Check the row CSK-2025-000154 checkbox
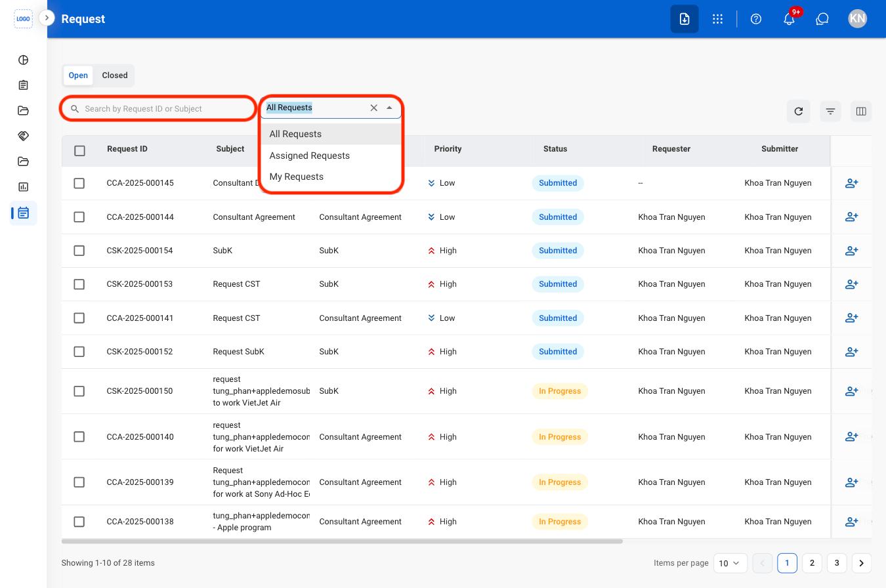The width and height of the screenshot is (886, 588). pyautogui.click(x=79, y=251)
